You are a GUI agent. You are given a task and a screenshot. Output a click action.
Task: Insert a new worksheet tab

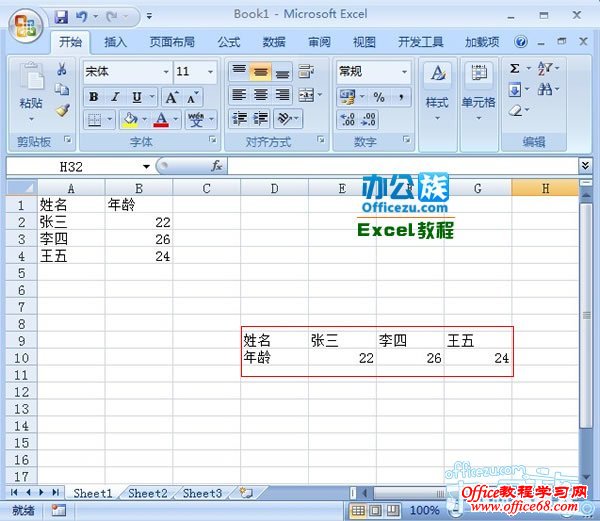click(x=246, y=493)
